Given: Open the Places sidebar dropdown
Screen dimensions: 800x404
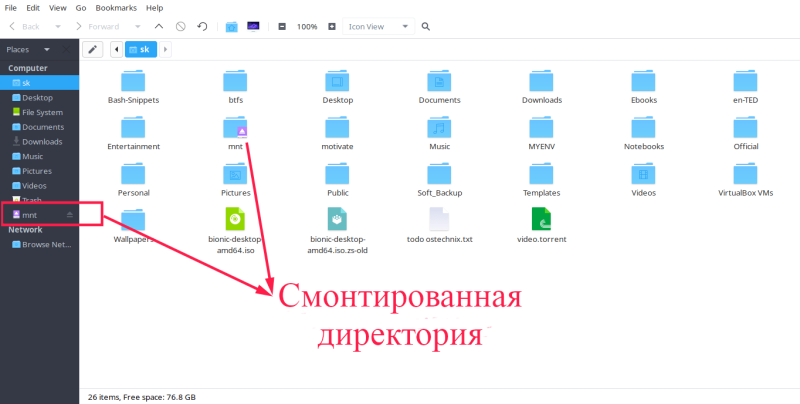Looking at the screenshot, I should click(x=46, y=49).
